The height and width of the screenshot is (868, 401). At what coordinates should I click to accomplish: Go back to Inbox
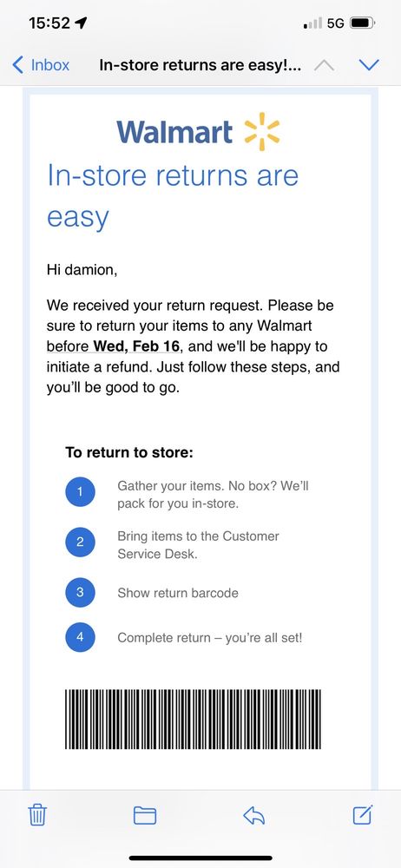pyautogui.click(x=41, y=65)
